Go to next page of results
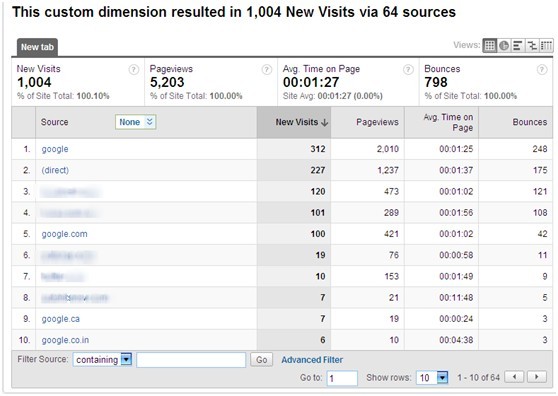The image size is (558, 396). [x=537, y=377]
